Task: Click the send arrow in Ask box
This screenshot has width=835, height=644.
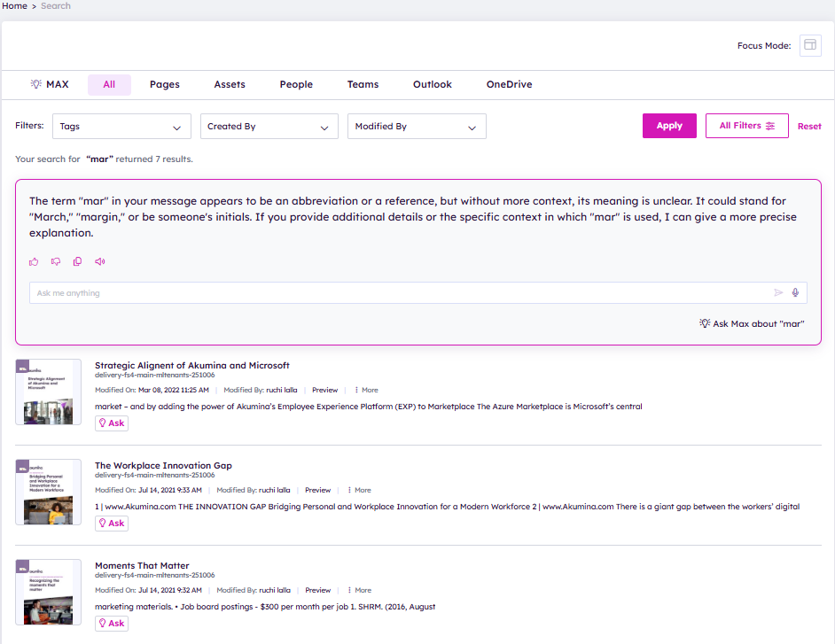Action: point(778,293)
